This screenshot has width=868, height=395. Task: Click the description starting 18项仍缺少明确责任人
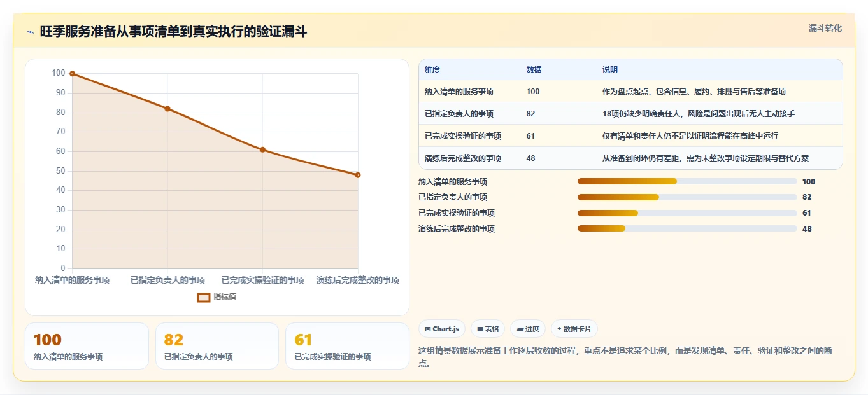[x=699, y=114]
